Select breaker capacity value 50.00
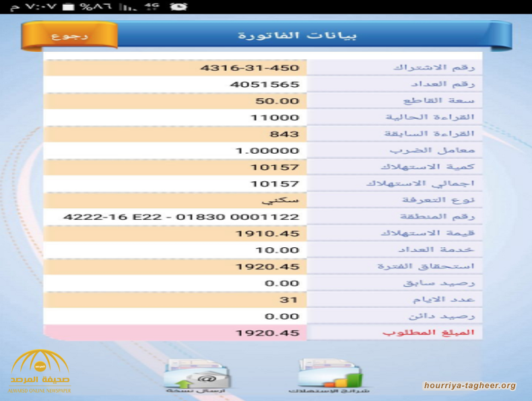The height and width of the screenshot is (401, 532). 277,101
